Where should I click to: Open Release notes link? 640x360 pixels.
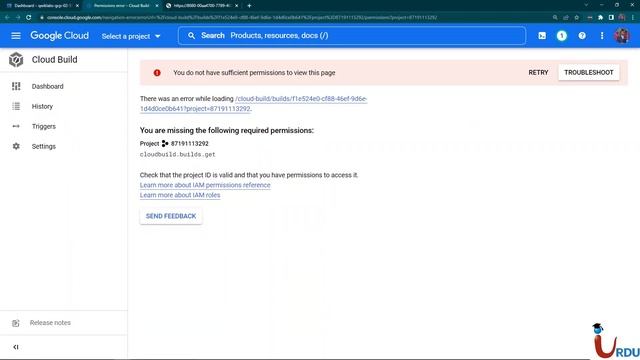[50, 323]
